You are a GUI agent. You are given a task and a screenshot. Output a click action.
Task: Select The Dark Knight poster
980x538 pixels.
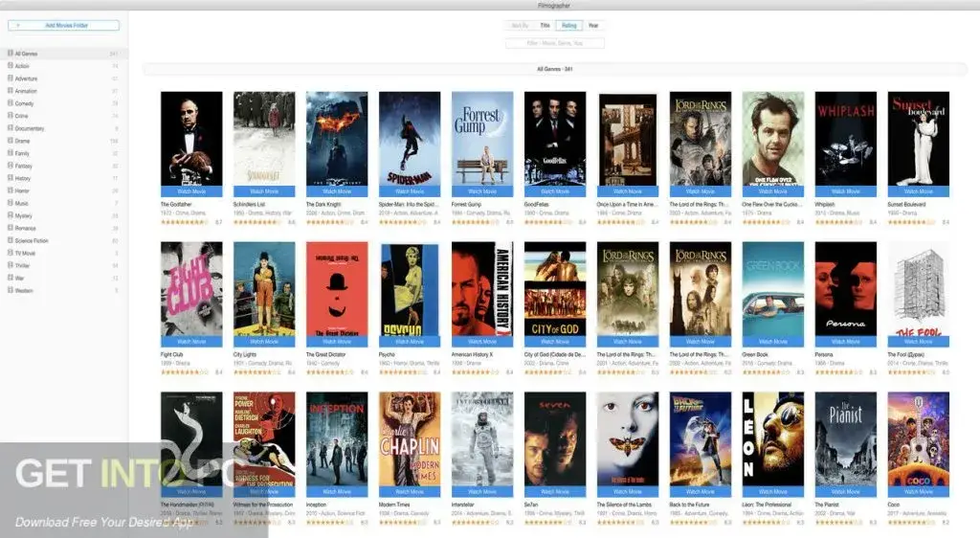(337, 138)
